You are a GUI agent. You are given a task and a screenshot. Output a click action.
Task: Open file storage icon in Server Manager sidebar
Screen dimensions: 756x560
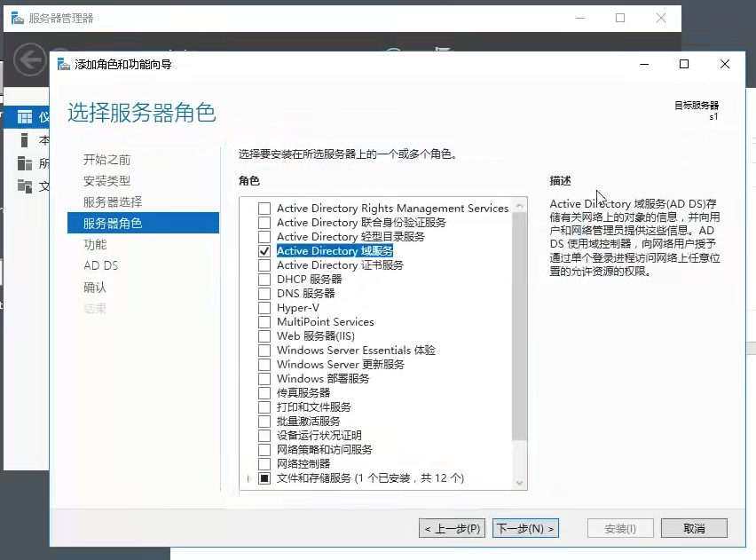pyautogui.click(x=25, y=185)
